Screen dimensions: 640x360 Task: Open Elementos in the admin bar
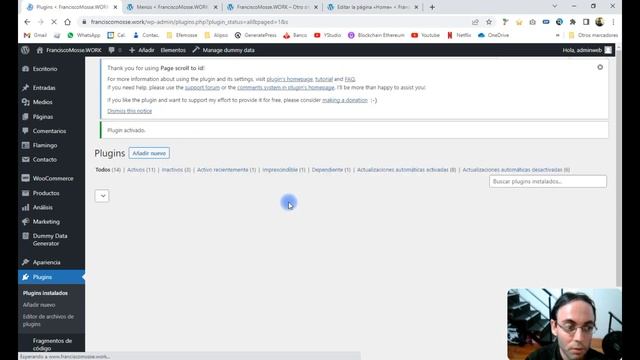click(x=173, y=50)
